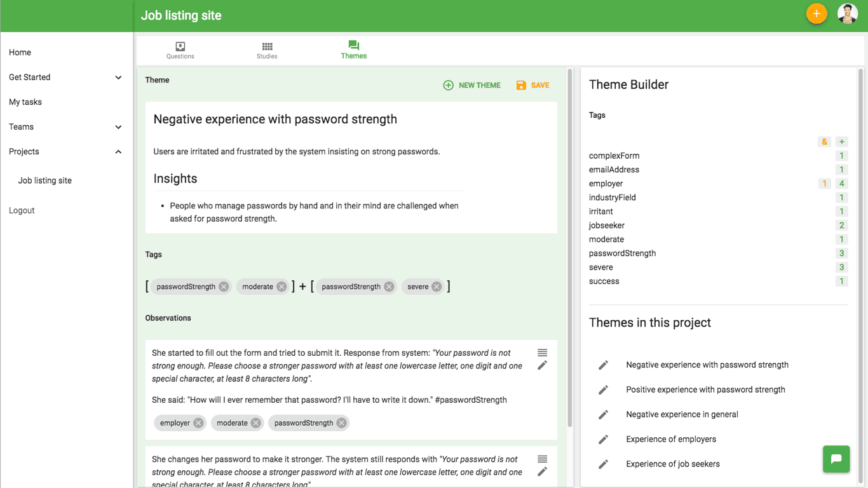Switch to the Questions tab
This screenshot has width=868, height=488.
(180, 50)
